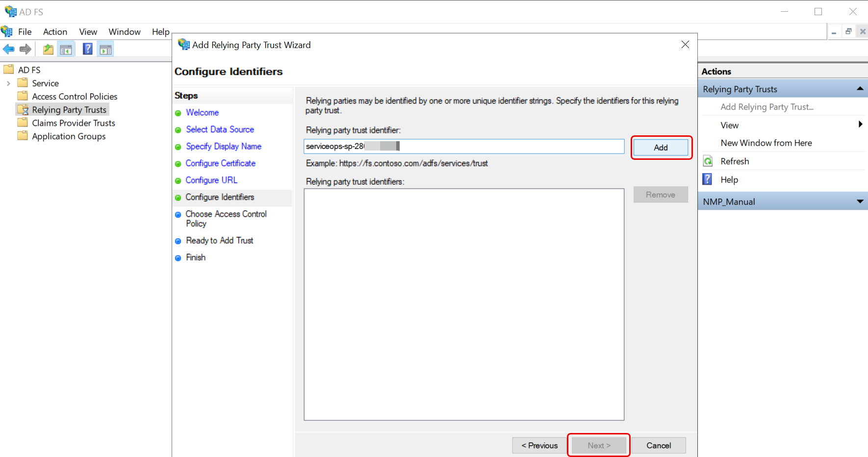
Task: Click the Relying Party Trusts folder icon in tree
Action: [x=23, y=109]
